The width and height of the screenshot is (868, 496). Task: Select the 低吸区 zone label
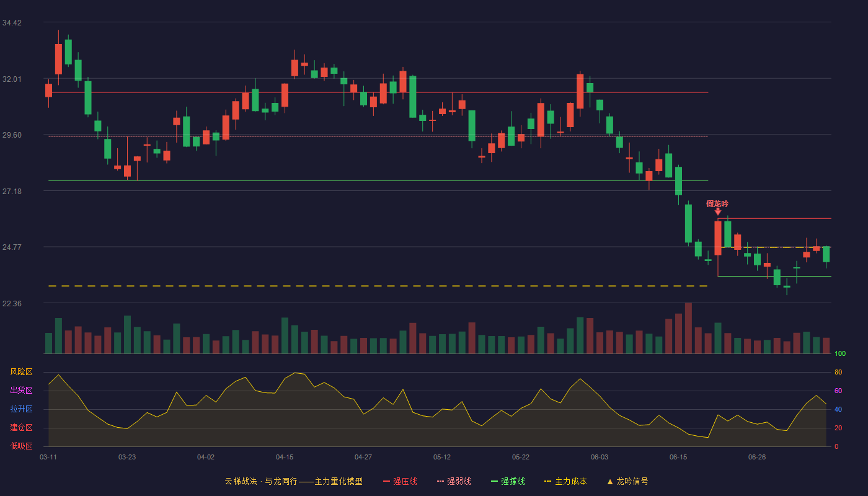pyautogui.click(x=21, y=446)
